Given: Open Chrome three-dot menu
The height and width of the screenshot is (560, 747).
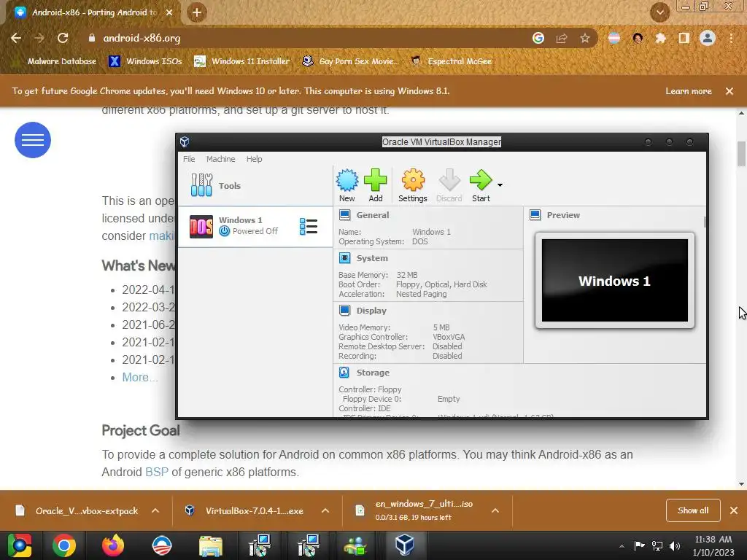Looking at the screenshot, I should 731,38.
